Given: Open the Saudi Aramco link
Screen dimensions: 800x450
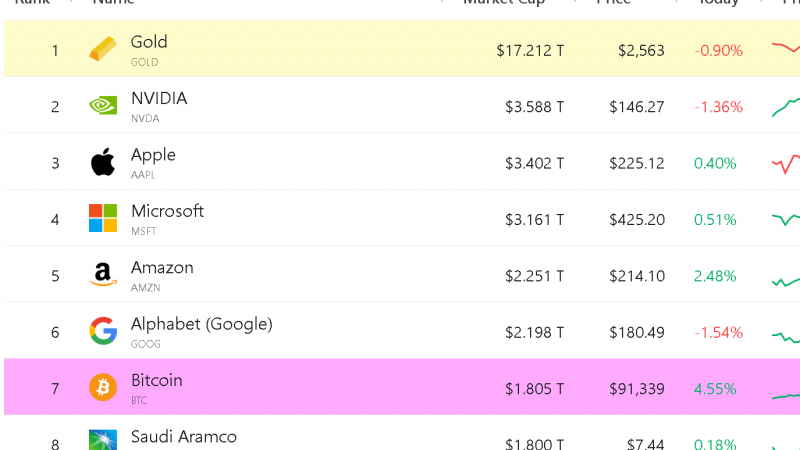Looking at the screenshot, I should pyautogui.click(x=184, y=437).
